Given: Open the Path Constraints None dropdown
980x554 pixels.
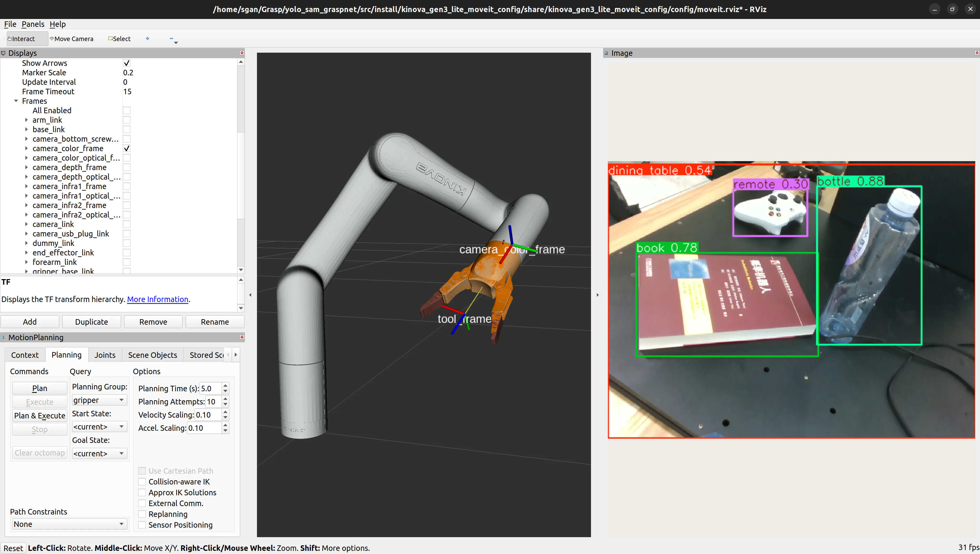Looking at the screenshot, I should (68, 524).
